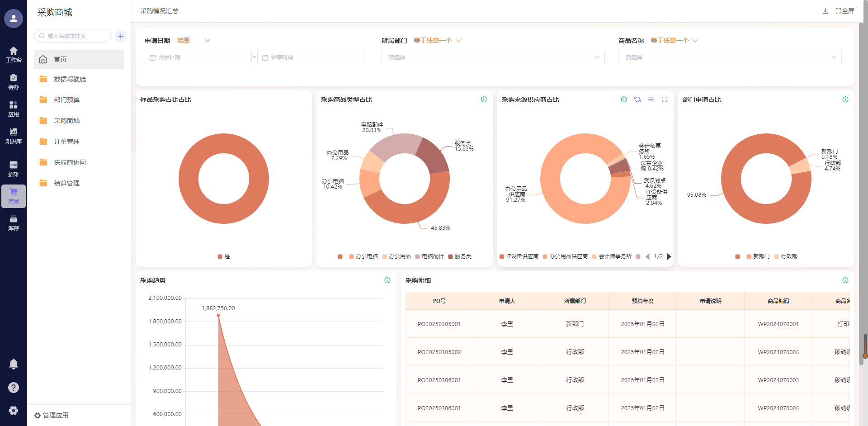The width and height of the screenshot is (868, 426).
Task: Expand 采购来源供应商占比 chart to fullscreen
Action: (665, 99)
